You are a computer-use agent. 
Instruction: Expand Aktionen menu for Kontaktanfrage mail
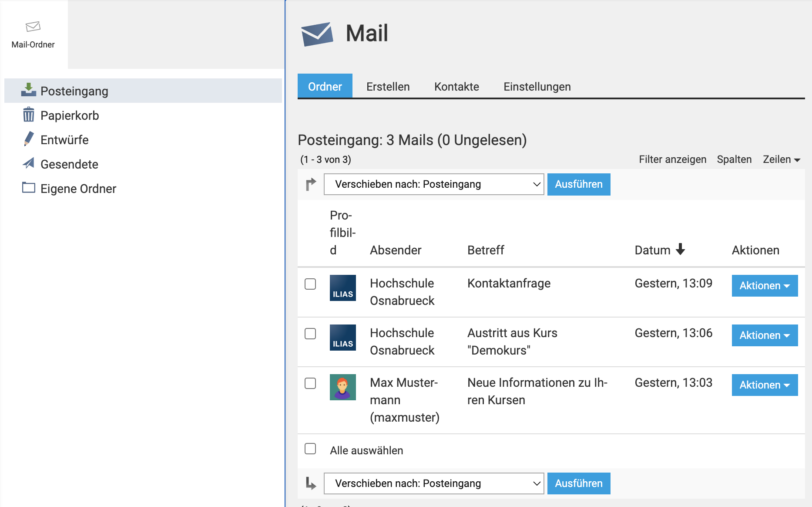click(x=765, y=286)
